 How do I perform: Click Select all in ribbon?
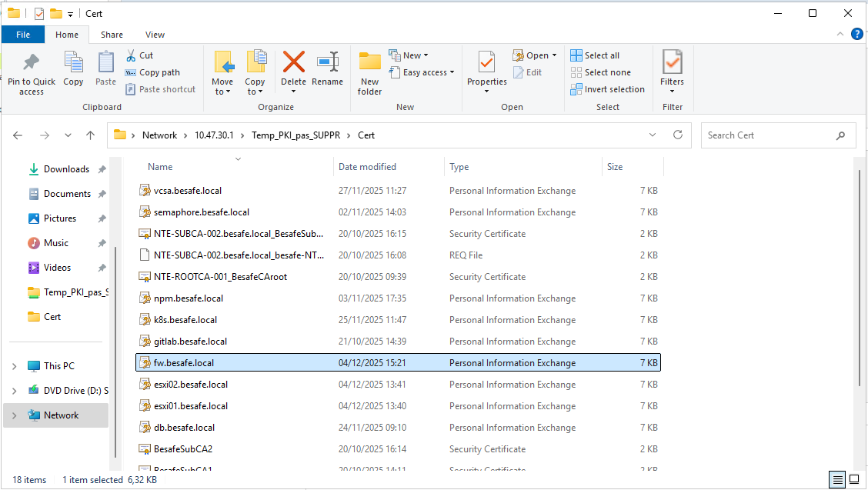pos(595,55)
